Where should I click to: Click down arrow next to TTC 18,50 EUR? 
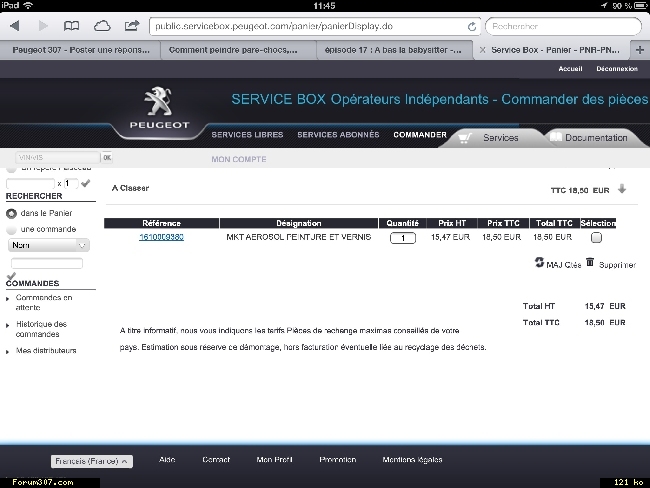click(x=622, y=189)
